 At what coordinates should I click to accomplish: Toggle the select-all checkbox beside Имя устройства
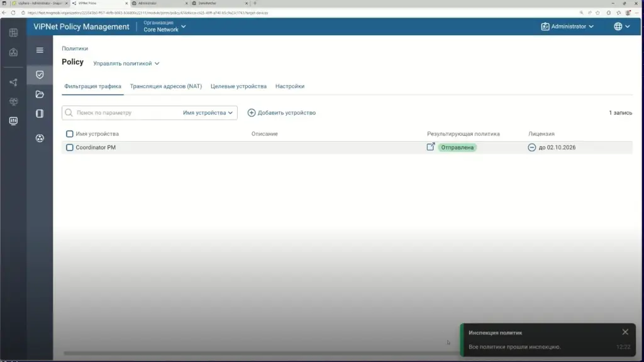pos(70,134)
